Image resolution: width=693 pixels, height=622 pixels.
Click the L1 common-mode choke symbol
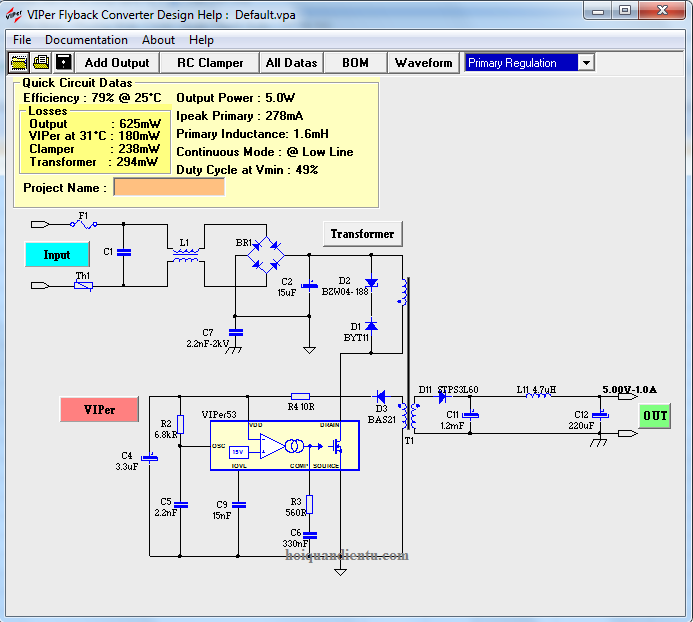(186, 256)
